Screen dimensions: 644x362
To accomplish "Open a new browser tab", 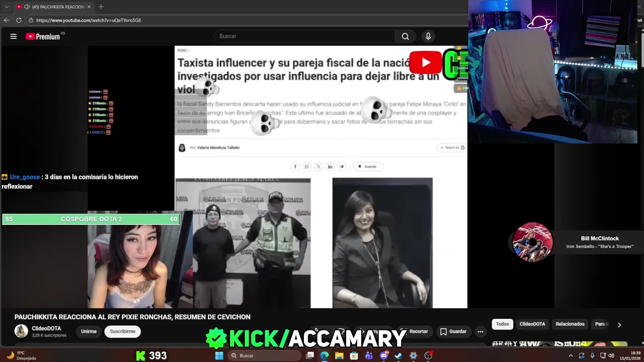I will tap(101, 7).
